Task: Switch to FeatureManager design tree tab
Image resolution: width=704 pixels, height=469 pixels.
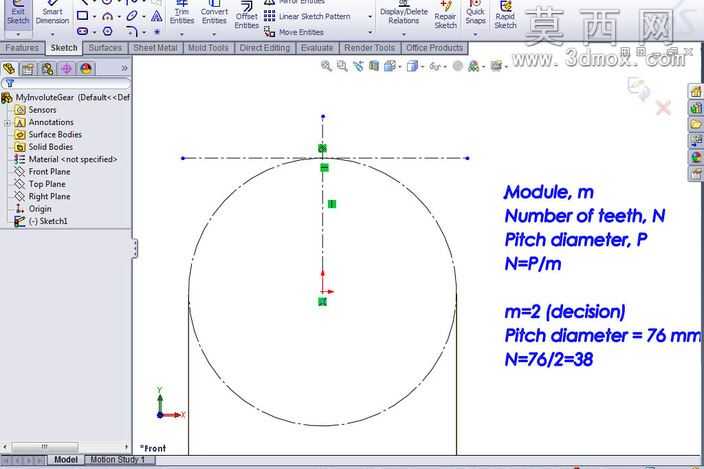Action: pos(9,69)
